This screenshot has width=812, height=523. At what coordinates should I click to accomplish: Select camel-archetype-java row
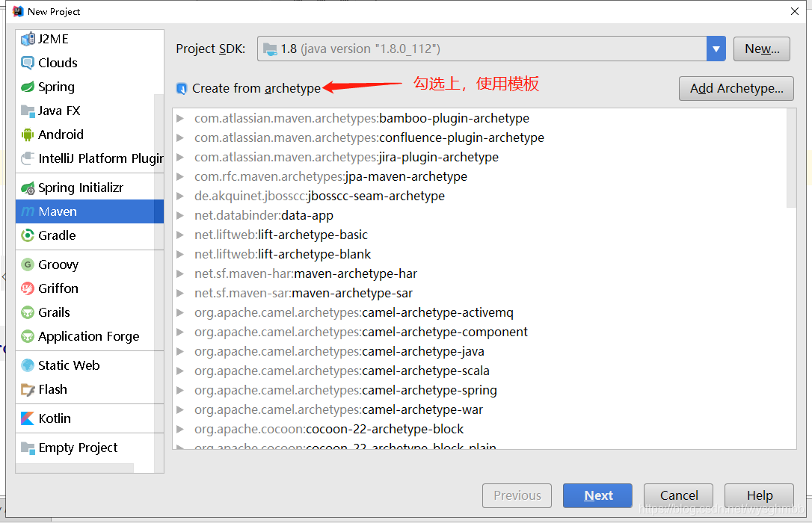480,351
